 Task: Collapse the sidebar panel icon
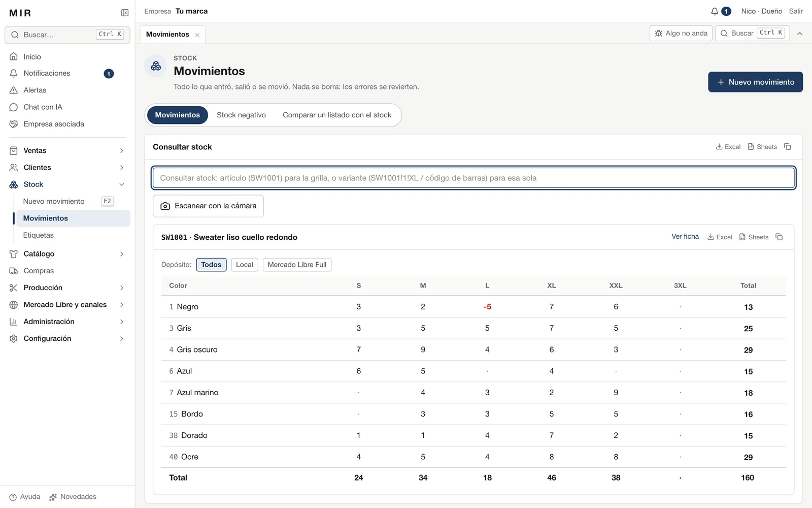coord(125,13)
